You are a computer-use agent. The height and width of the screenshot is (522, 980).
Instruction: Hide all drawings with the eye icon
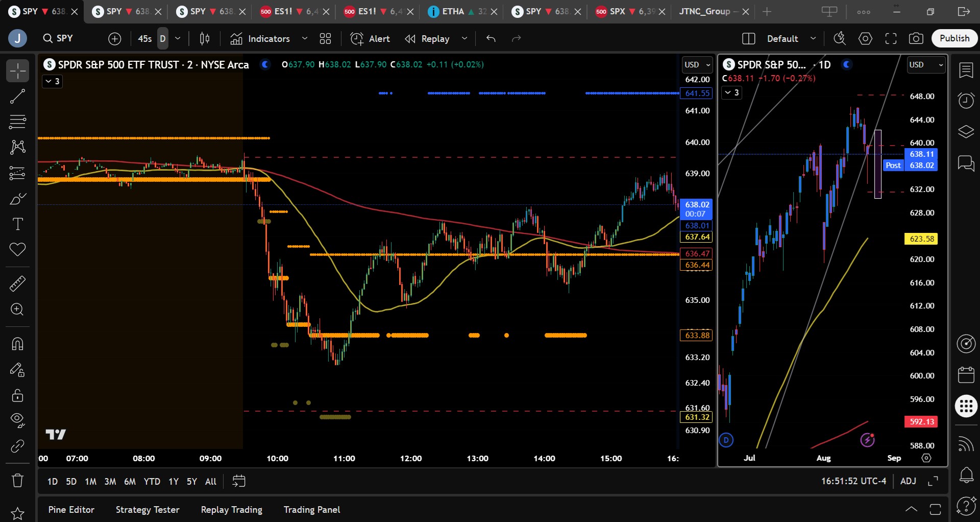coord(17,420)
